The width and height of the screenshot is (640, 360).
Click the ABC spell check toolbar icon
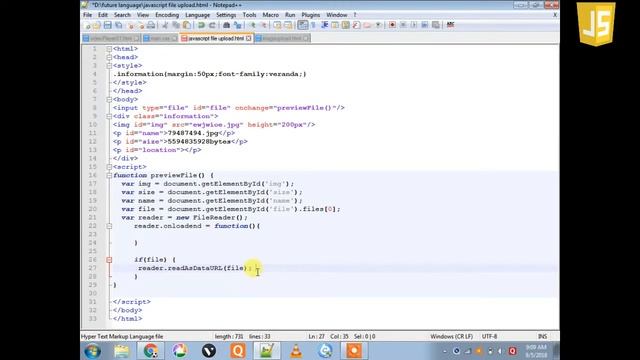(450, 25)
